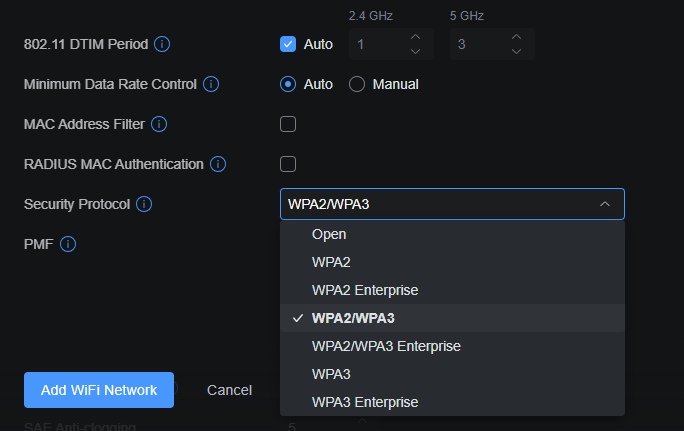Choose WPA3 Enterprise in the list
Screen dimensions: 684x431
(364, 402)
